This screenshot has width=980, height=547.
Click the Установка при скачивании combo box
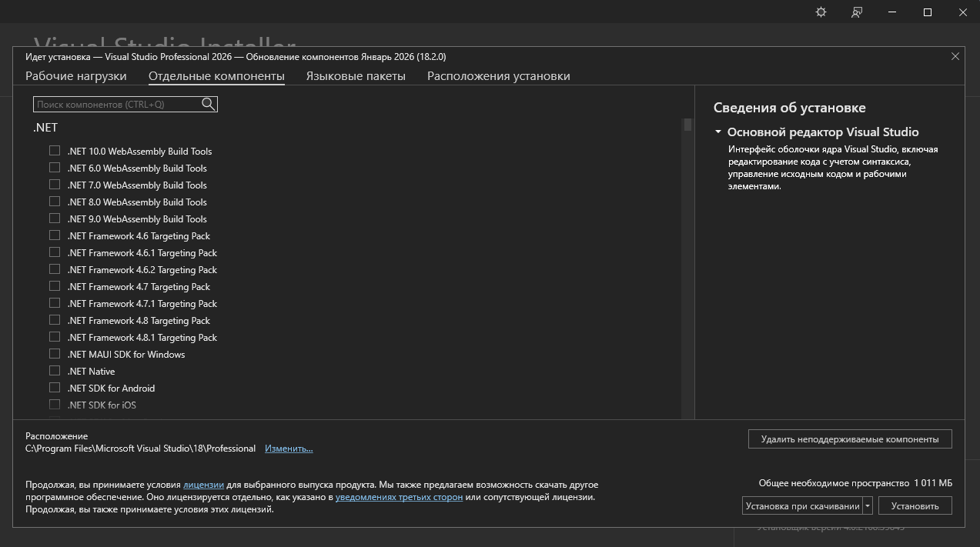(801, 505)
